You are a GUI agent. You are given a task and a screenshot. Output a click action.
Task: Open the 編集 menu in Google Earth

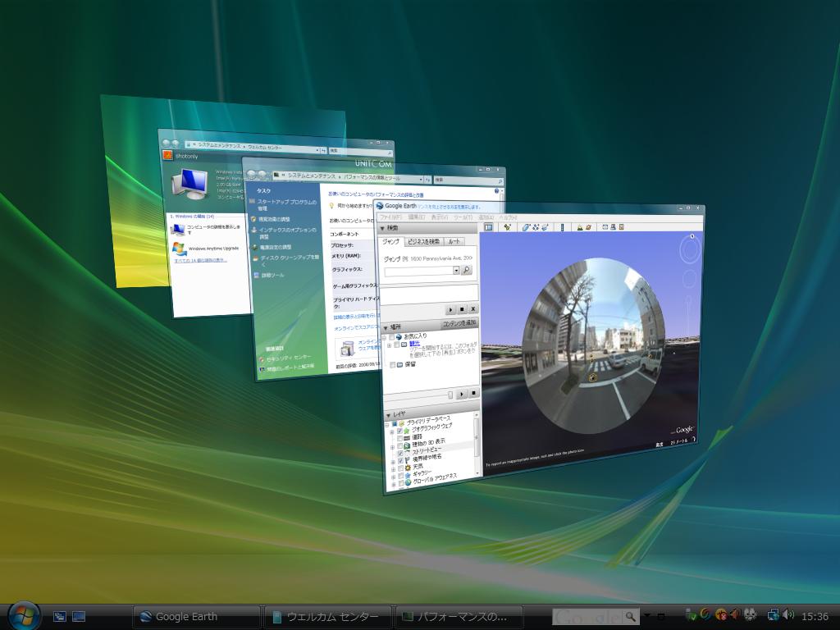click(x=416, y=217)
